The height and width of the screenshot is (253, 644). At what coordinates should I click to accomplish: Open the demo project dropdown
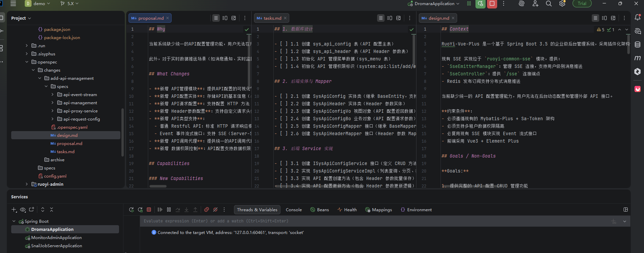pyautogui.click(x=37, y=3)
